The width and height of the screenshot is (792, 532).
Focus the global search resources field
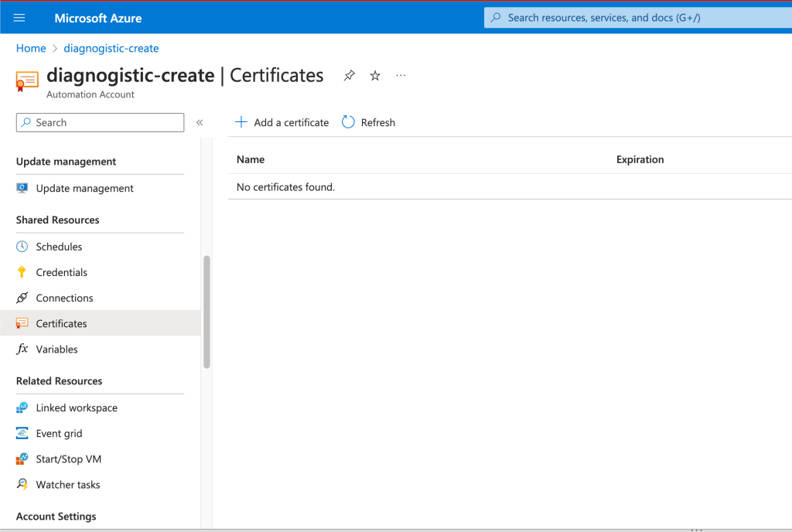click(x=637, y=18)
